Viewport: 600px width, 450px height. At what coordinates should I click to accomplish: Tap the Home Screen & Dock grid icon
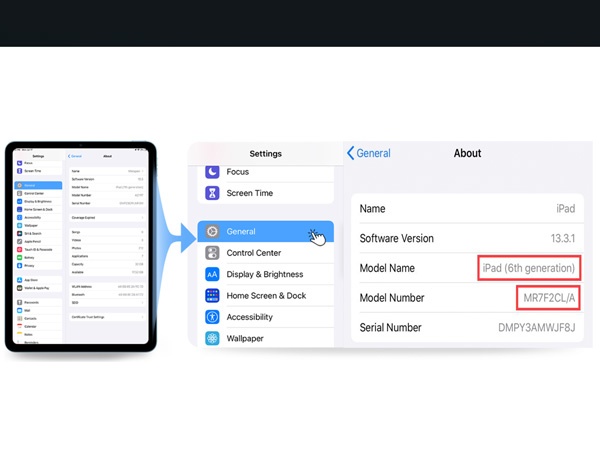tap(212, 295)
